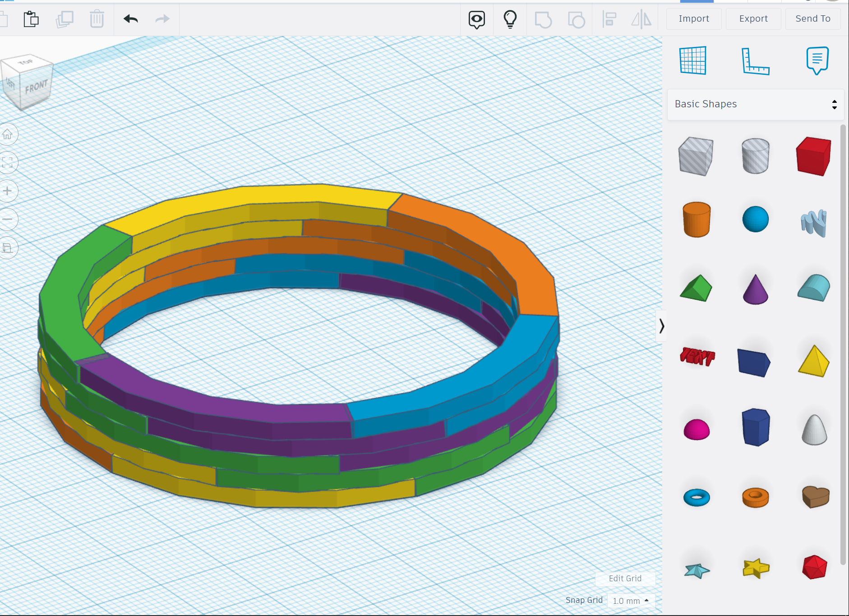Pick the red Icosahedron shape

pyautogui.click(x=815, y=567)
